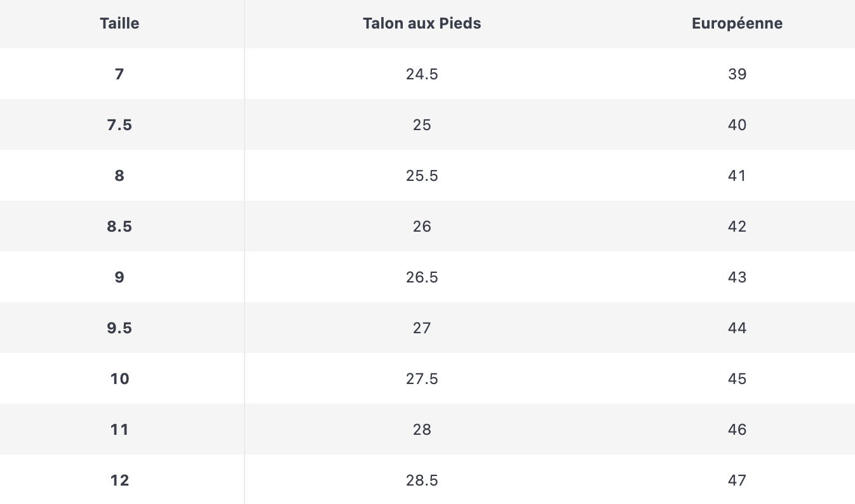Click the 9.5 Taille cell
The image size is (855, 504).
coord(119,328)
